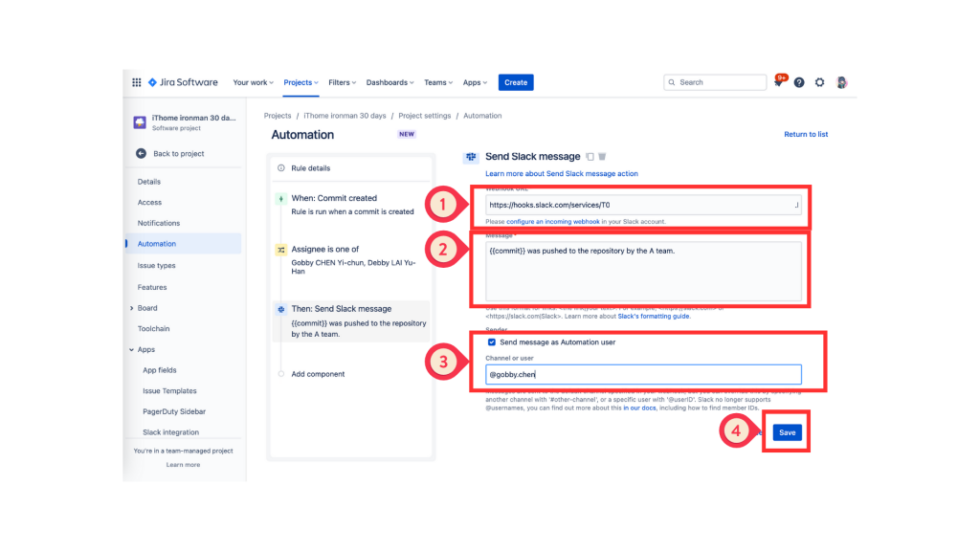This screenshot has width=980, height=551.
Task: Open the Projects dropdown
Action: [x=301, y=82]
